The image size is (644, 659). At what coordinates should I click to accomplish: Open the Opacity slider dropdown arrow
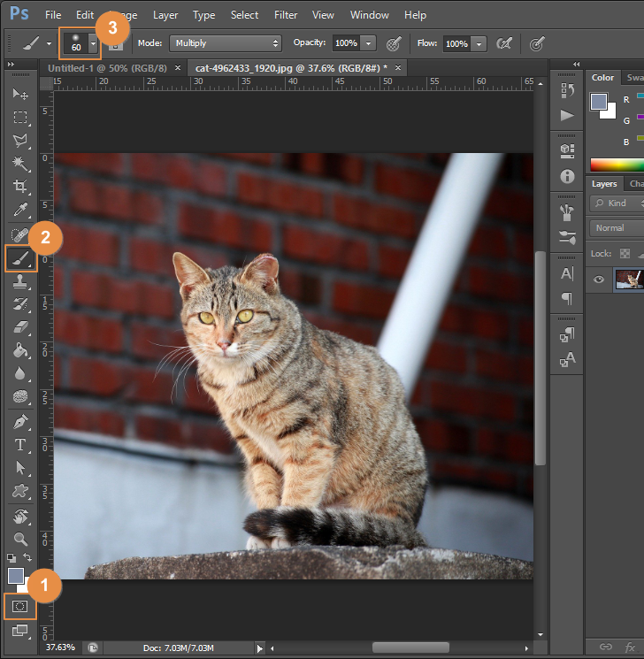click(x=368, y=43)
